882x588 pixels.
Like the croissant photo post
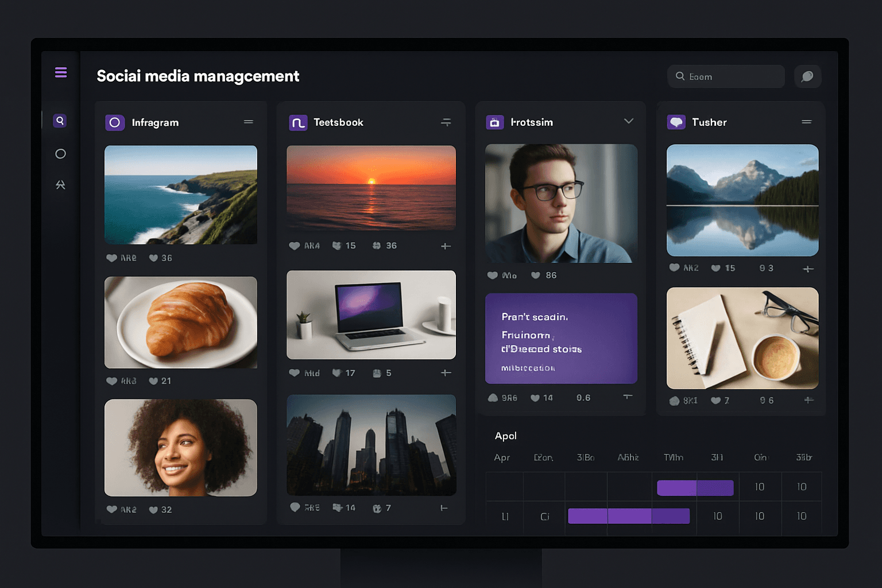coord(111,381)
